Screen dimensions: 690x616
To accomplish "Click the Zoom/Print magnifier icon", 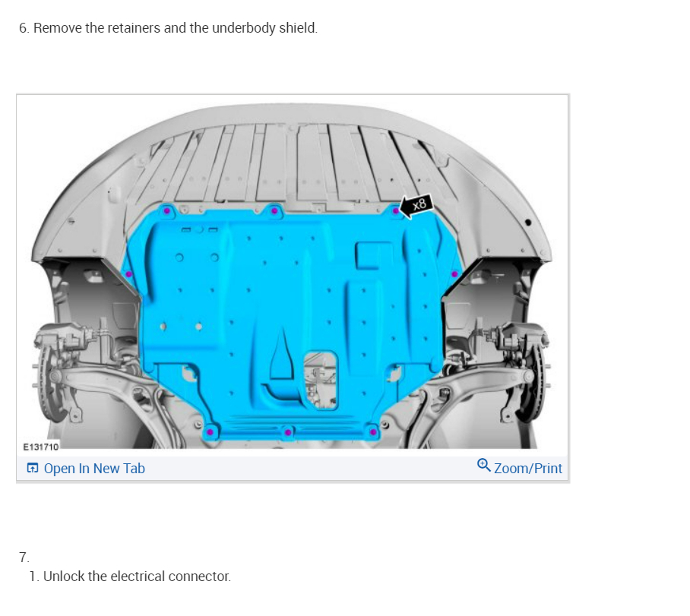I will [x=483, y=465].
